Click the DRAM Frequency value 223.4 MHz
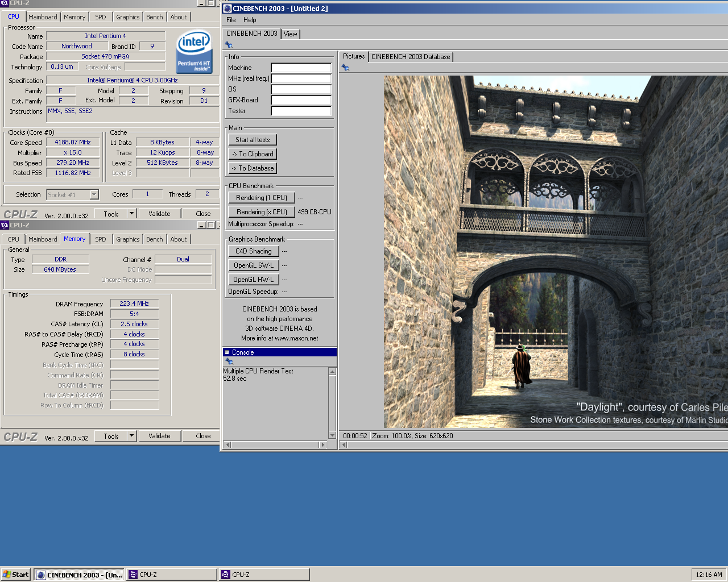 click(x=134, y=304)
